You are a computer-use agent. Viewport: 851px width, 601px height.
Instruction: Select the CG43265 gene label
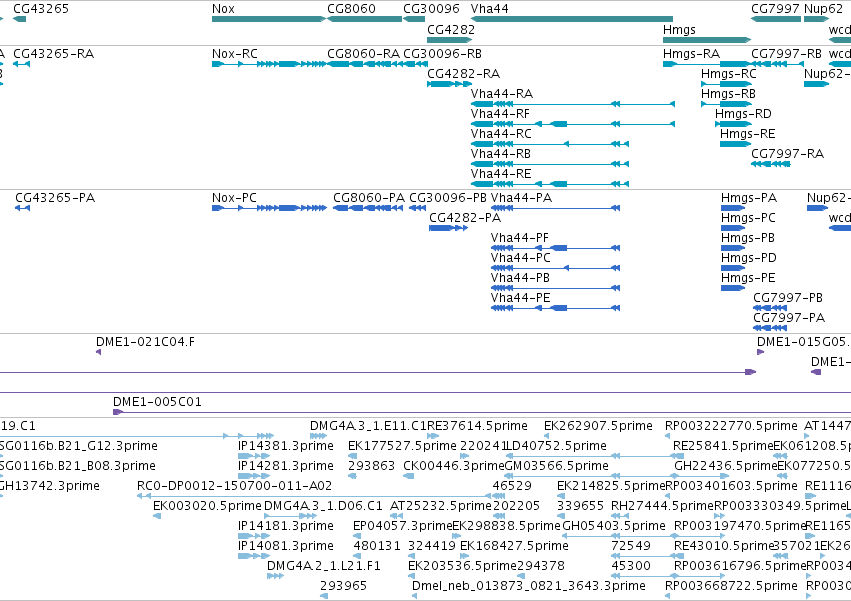41,9
